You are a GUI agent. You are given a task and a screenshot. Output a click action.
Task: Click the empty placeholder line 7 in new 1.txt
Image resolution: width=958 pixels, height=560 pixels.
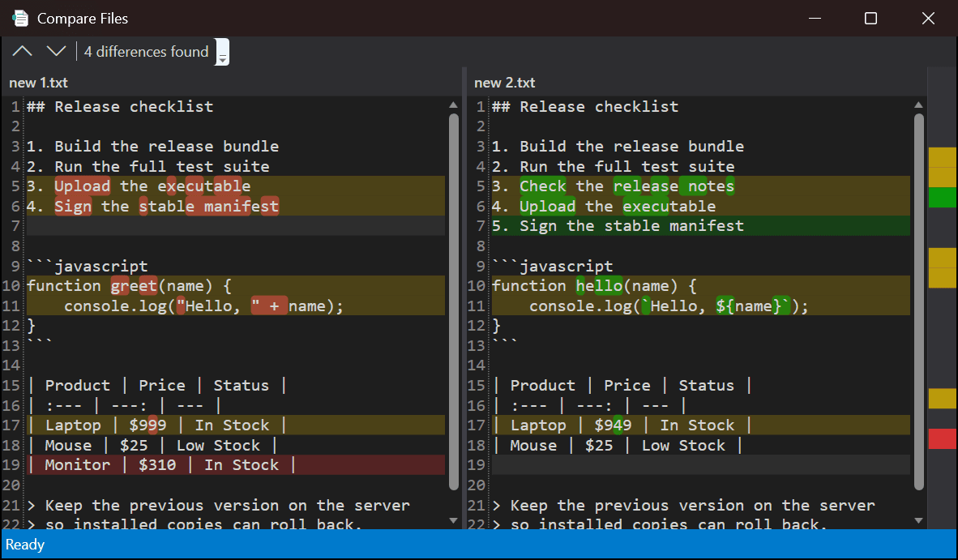point(236,226)
